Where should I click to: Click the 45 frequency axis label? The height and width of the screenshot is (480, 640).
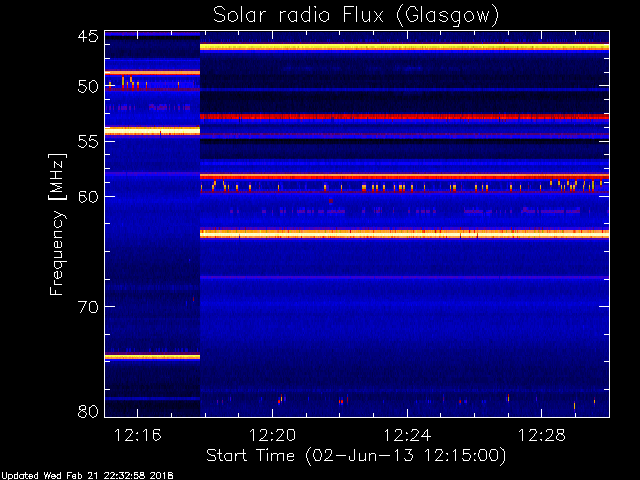coord(88,37)
